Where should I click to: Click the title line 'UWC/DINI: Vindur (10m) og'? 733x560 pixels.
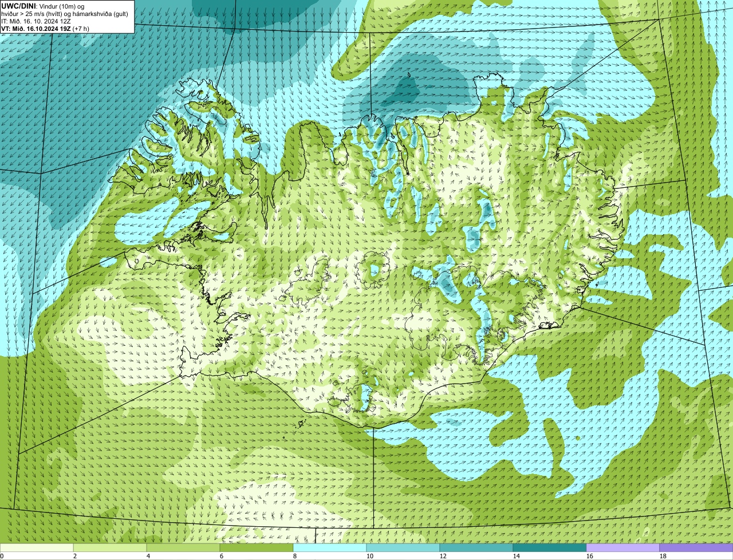[x=43, y=6]
